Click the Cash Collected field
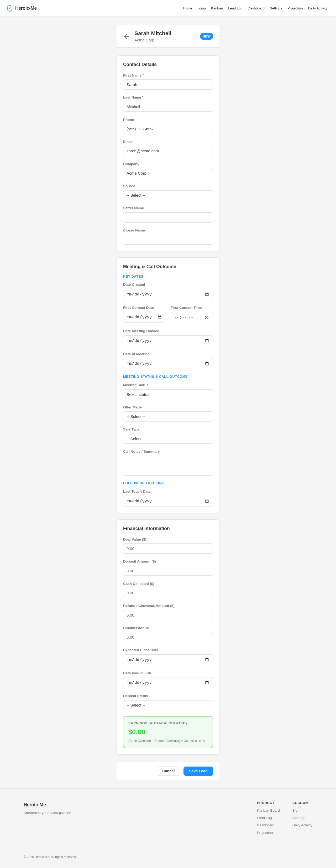The width and height of the screenshot is (336, 868). (168, 593)
